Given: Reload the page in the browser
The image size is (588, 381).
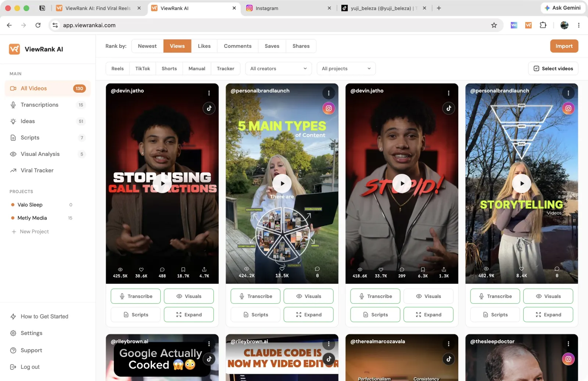Looking at the screenshot, I should click(38, 25).
